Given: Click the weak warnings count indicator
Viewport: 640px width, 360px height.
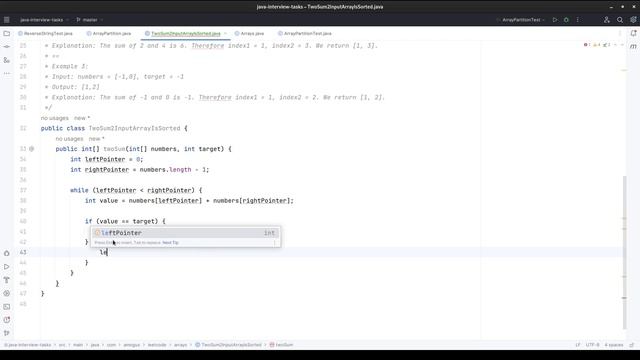Looking at the screenshot, I should tap(607, 44).
